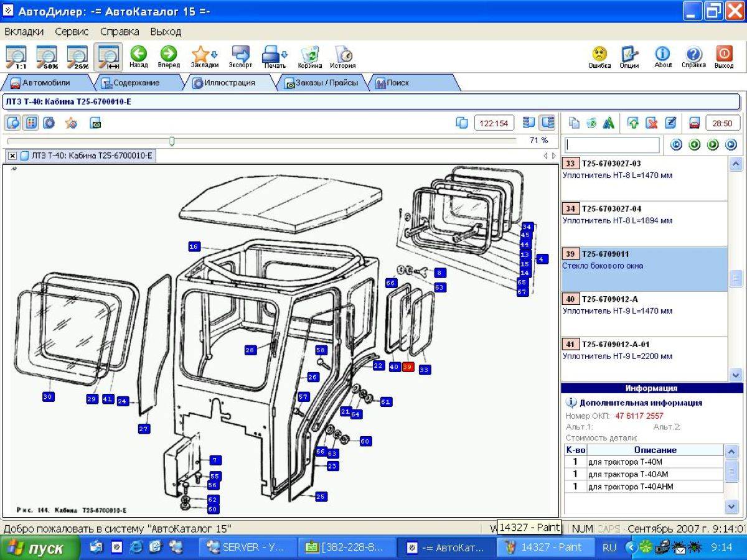The width and height of the screenshot is (747, 560).
Task: Click для трактора Т-40АМ table row
Action: 644,474
